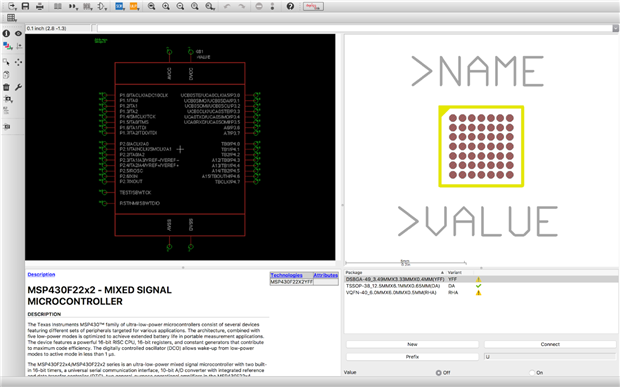Run a script with the blue SCR icon
Image resolution: width=620 pixels, height=387 pixels.
click(120, 6)
